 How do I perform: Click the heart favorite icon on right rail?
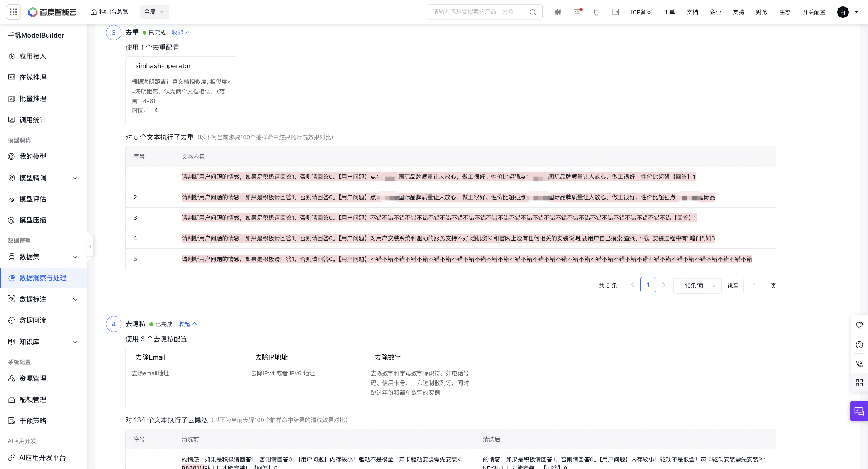coord(859,325)
